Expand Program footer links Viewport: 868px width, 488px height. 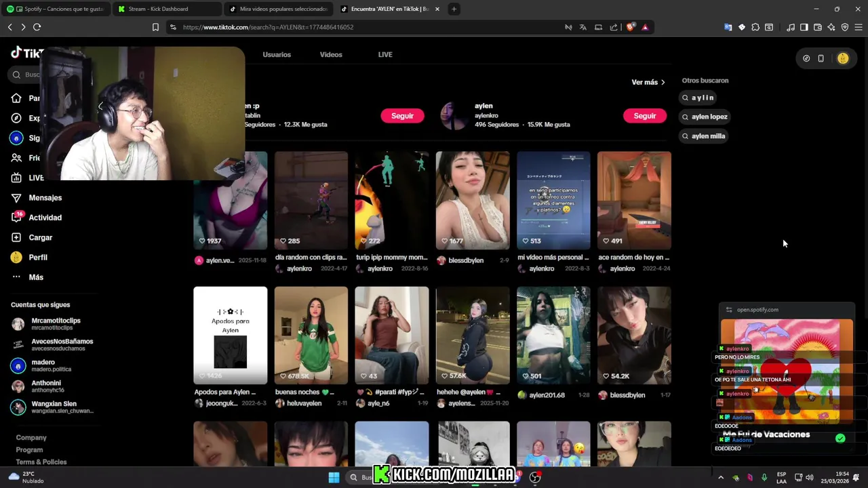(29, 450)
